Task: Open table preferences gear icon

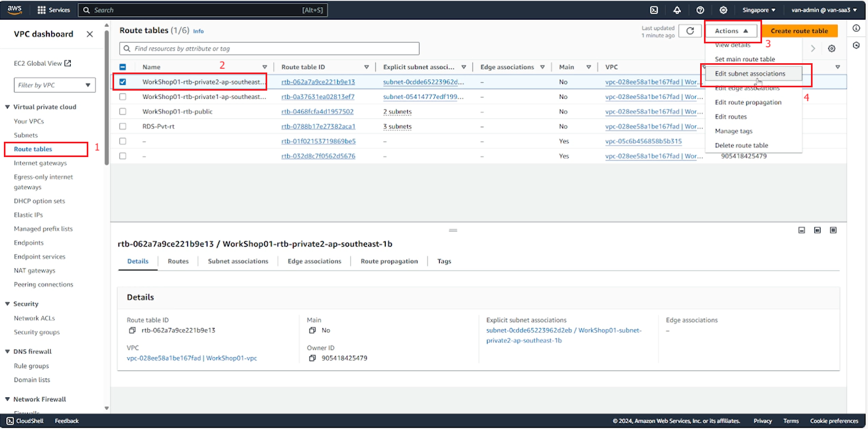Action: (x=832, y=48)
